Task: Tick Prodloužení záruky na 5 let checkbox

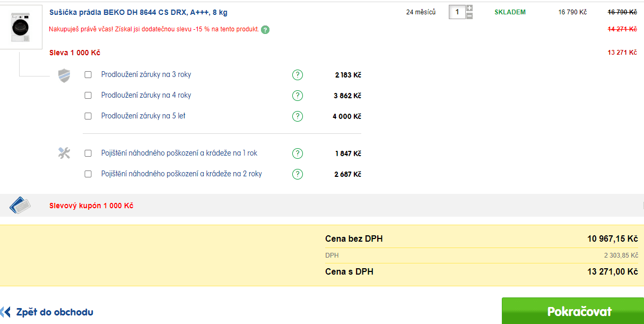Action: (x=88, y=116)
